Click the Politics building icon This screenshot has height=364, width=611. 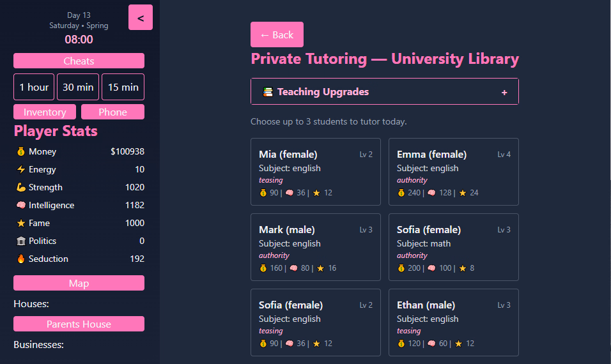pyautogui.click(x=21, y=241)
